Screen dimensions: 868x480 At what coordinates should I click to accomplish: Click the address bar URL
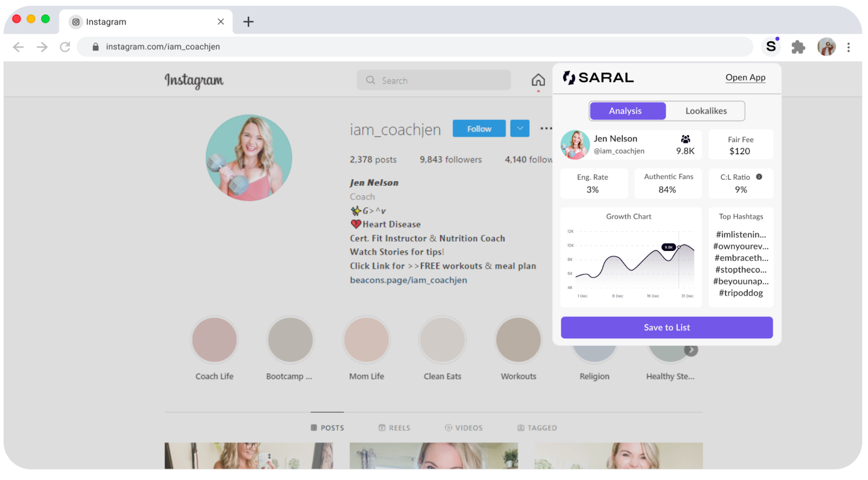pos(163,47)
